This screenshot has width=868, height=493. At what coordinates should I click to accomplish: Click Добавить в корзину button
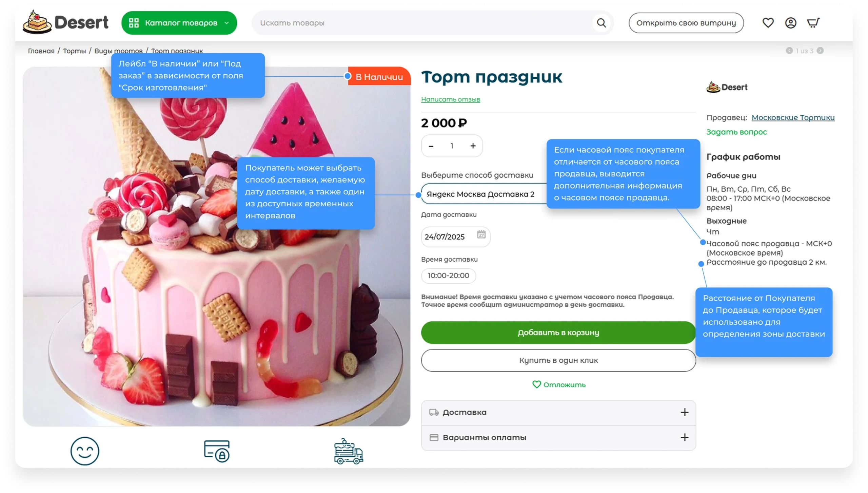558,333
